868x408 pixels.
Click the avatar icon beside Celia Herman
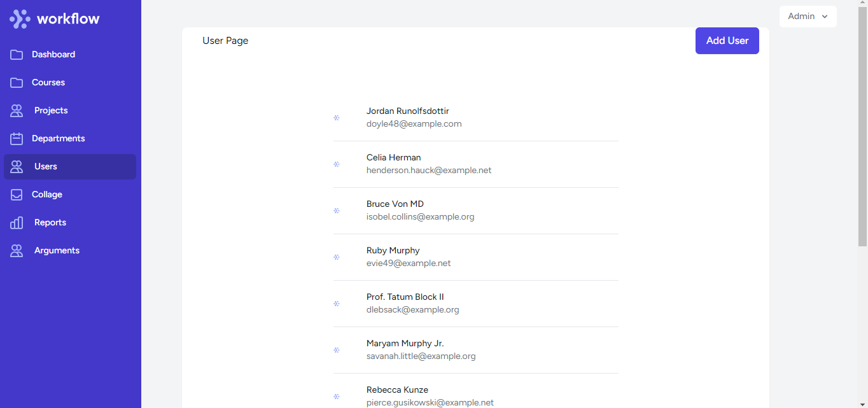tap(336, 165)
